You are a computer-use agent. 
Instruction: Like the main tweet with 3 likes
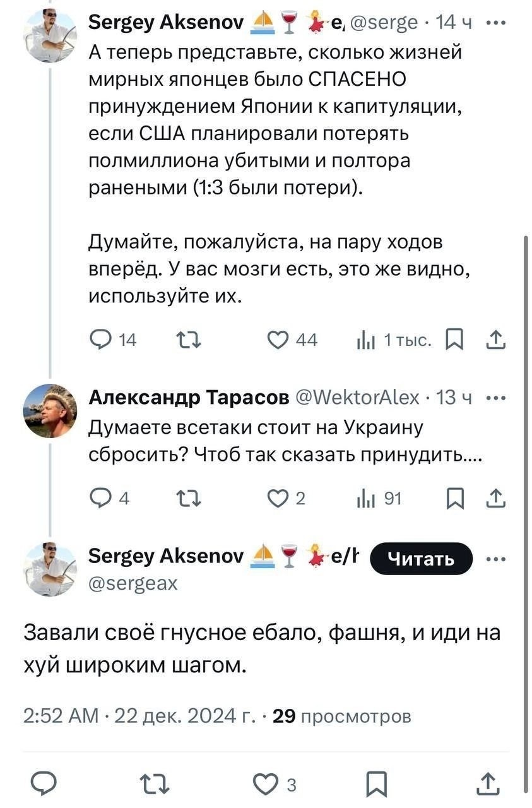click(x=266, y=784)
